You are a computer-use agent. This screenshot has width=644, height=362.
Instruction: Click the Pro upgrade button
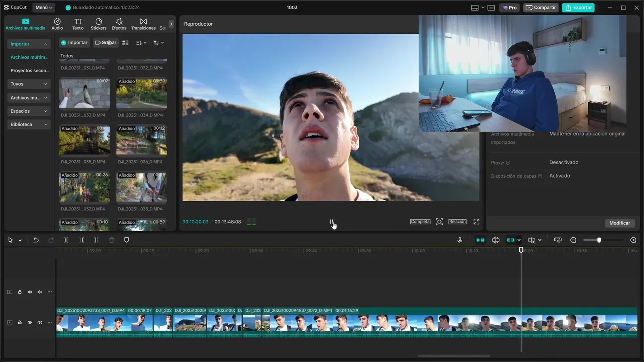tap(510, 8)
